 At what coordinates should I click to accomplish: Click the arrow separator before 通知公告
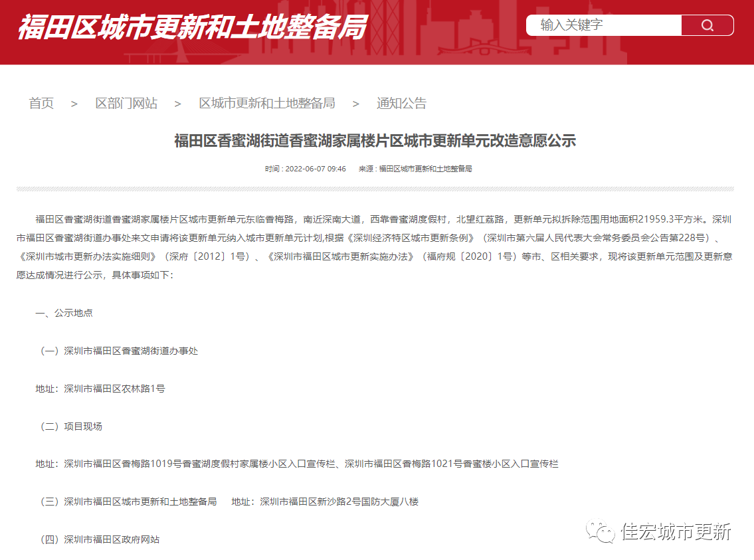(x=356, y=104)
